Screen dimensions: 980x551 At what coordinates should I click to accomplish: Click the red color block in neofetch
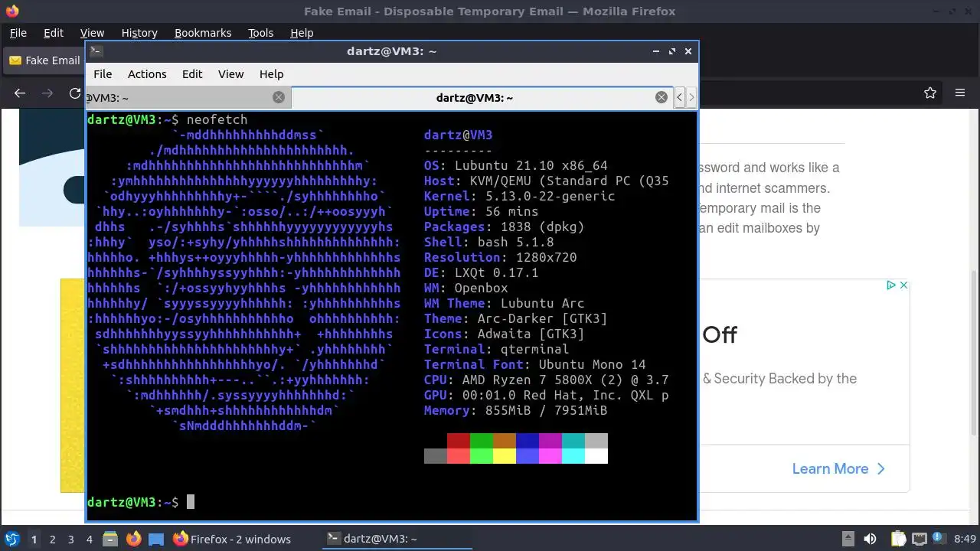click(459, 441)
